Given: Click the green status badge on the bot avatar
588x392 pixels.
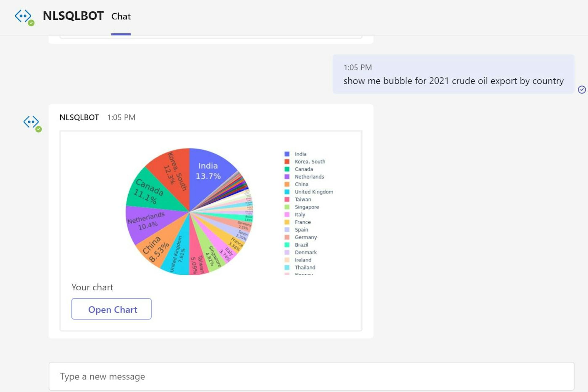Looking at the screenshot, I should [x=39, y=129].
